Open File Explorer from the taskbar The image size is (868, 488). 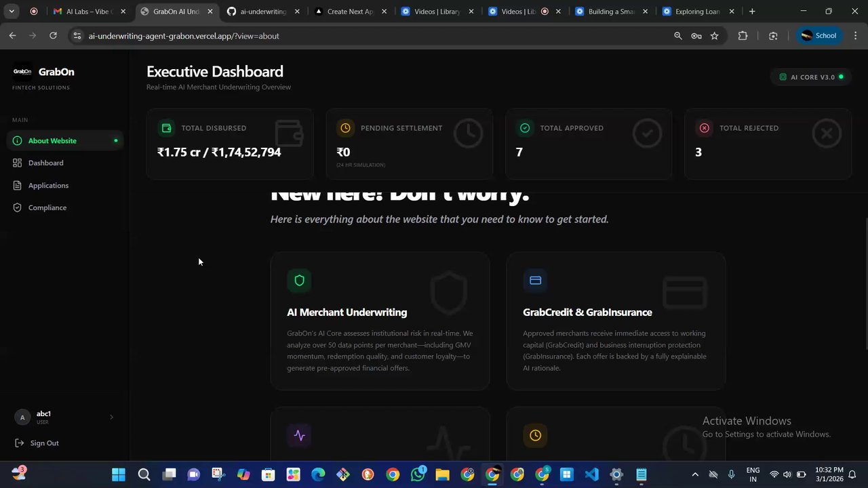[442, 474]
